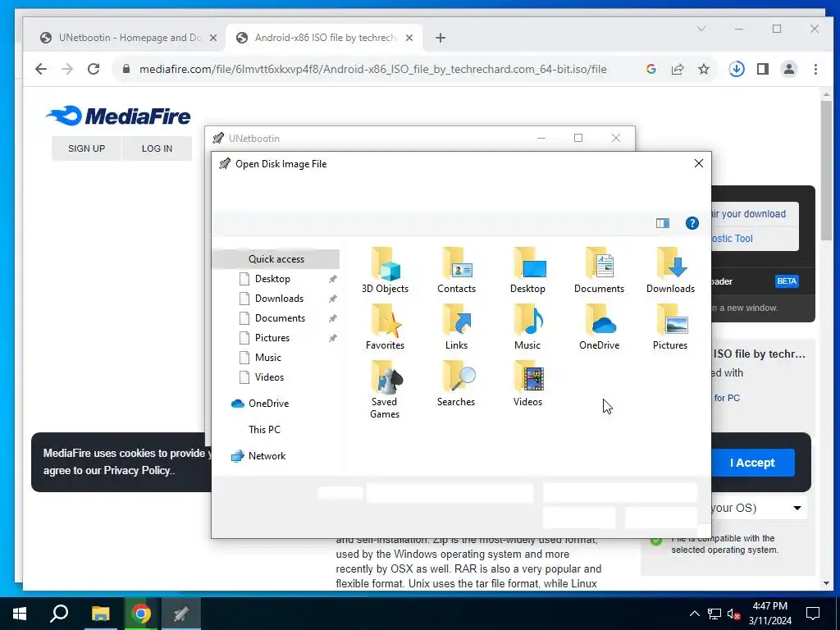Click muted volume icon in tray
Image resolution: width=840 pixels, height=630 pixels.
click(x=733, y=614)
